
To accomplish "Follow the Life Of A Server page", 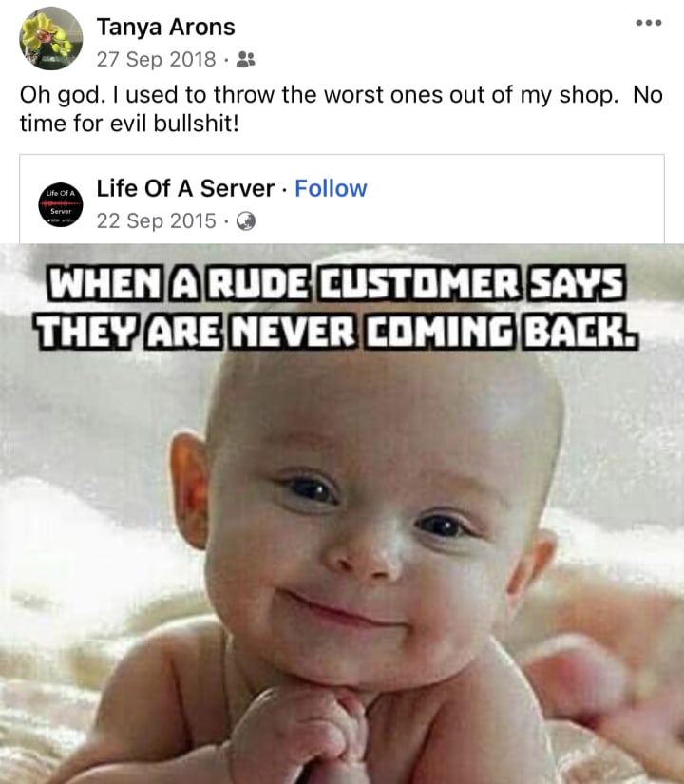I will pyautogui.click(x=331, y=188).
